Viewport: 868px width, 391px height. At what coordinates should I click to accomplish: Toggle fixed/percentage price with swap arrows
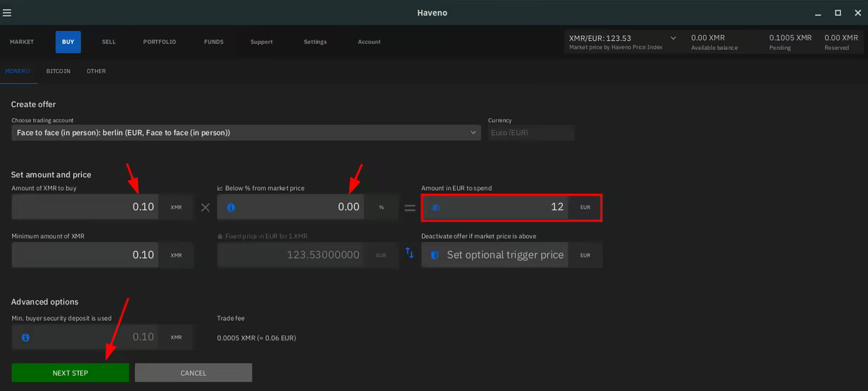coord(409,253)
